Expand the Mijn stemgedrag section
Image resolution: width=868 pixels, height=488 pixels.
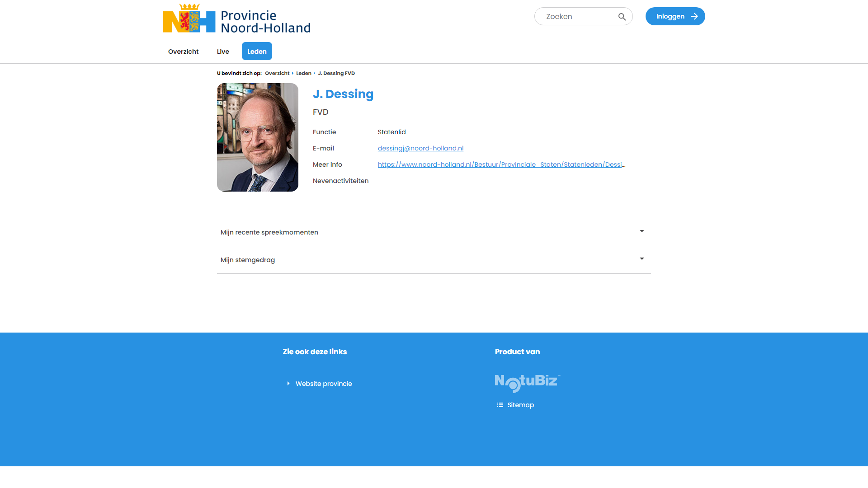pos(434,260)
